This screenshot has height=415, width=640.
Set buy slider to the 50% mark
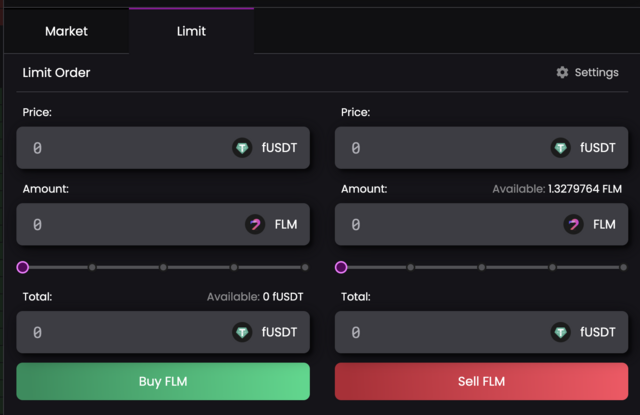coord(163,267)
